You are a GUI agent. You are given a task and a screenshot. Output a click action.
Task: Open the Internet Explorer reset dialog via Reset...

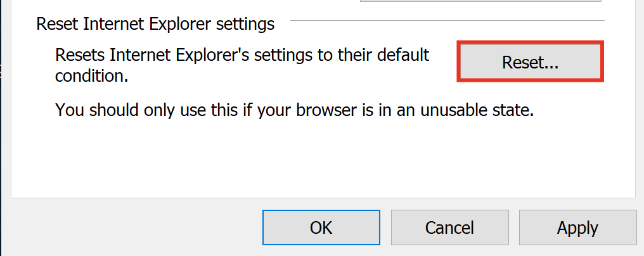tap(530, 62)
